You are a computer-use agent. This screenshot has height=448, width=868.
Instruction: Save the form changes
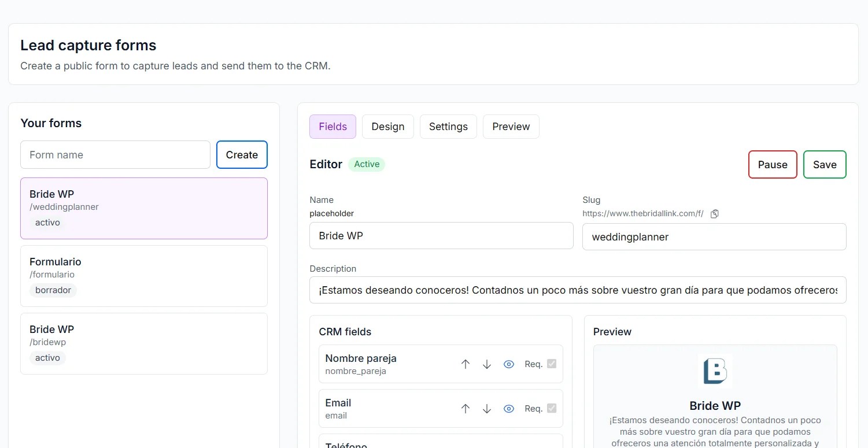coord(825,165)
